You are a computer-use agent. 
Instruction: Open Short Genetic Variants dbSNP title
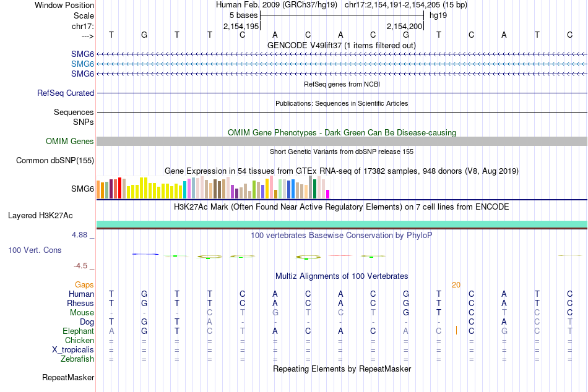point(342,151)
